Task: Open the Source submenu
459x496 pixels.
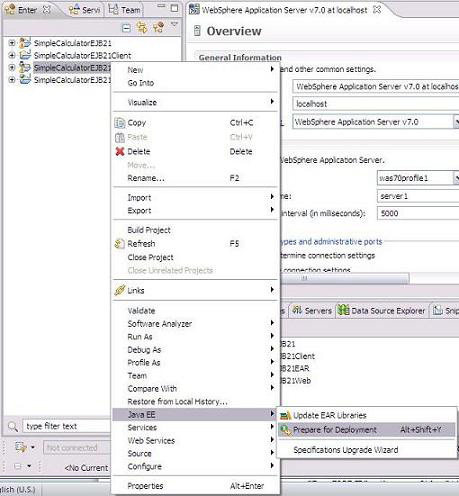Action: pos(196,454)
